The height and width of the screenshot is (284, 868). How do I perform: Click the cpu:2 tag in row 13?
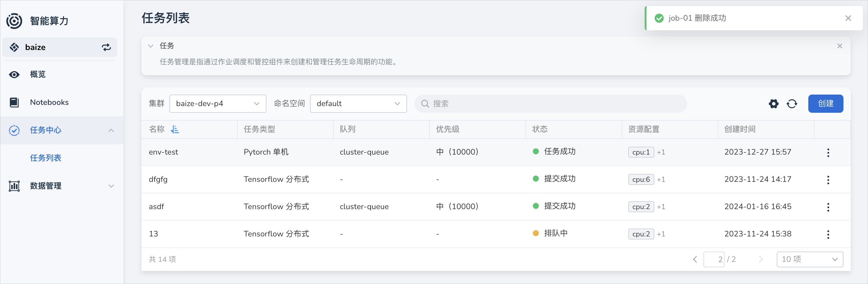point(641,234)
